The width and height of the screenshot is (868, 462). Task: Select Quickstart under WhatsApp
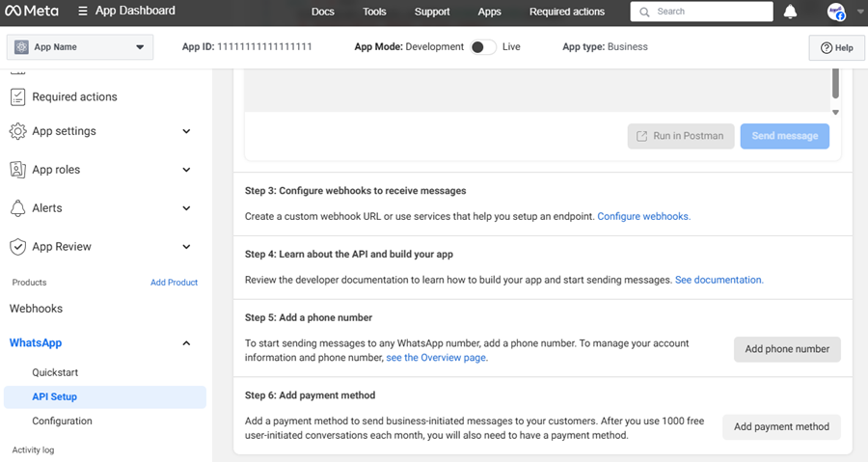pos(55,372)
